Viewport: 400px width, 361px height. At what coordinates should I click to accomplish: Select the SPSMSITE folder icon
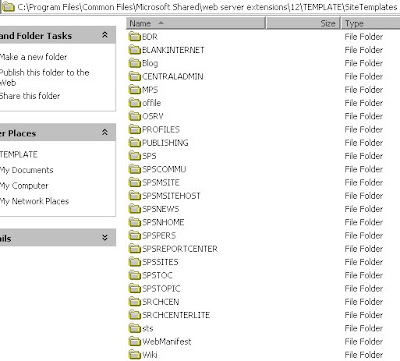point(135,182)
